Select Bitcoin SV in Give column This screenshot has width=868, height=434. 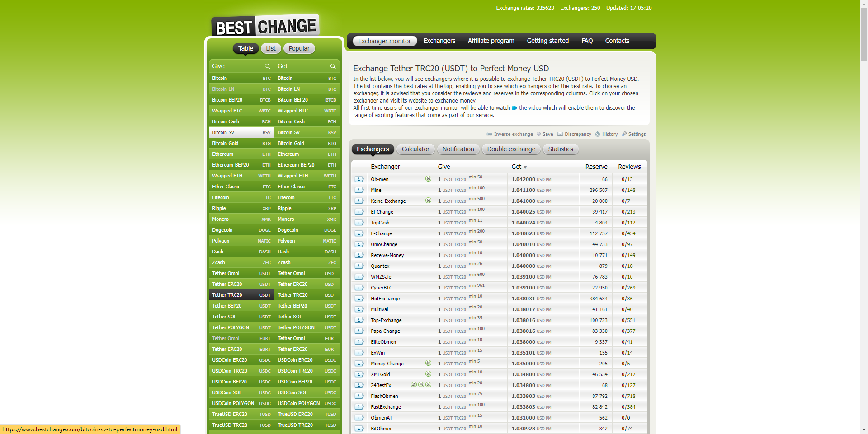(x=241, y=132)
